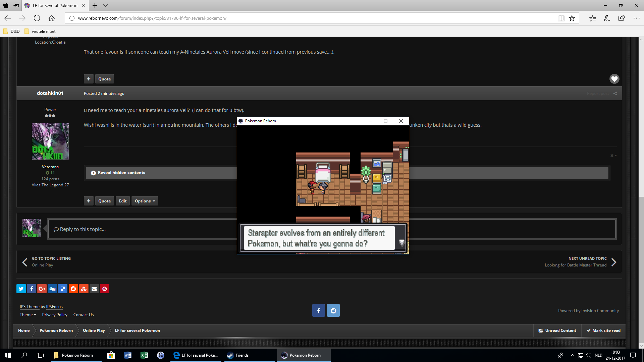This screenshot has height=362, width=644.
Task: Open Windows Start menu
Action: click(8, 355)
